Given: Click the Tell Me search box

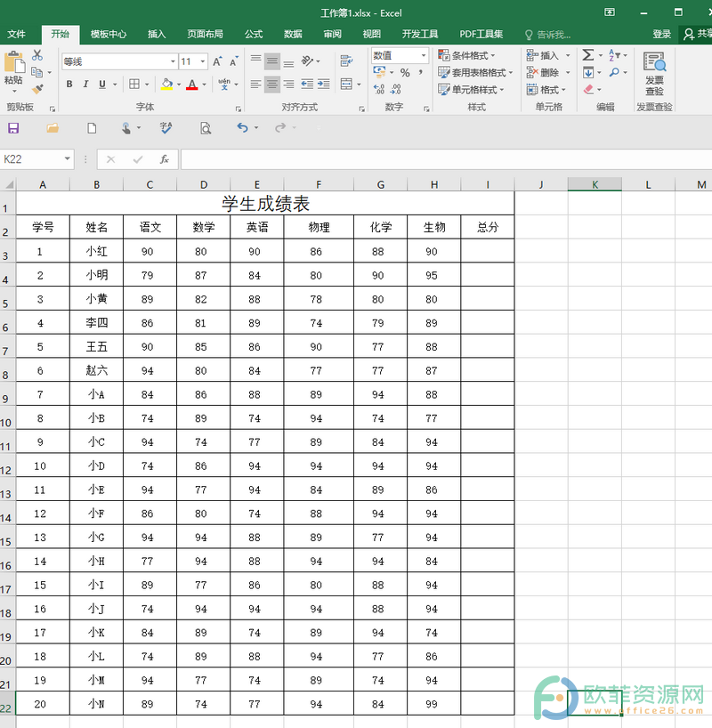Looking at the screenshot, I should click(548, 35).
